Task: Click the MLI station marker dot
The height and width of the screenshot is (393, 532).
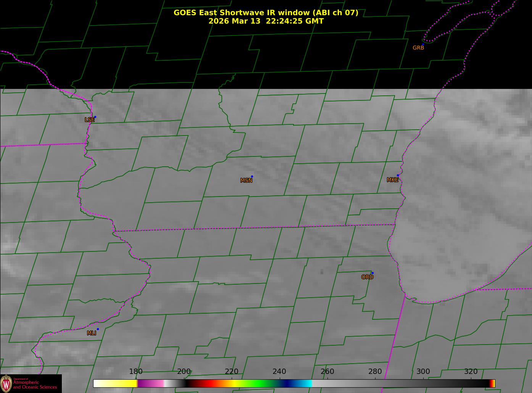Action: (98, 329)
